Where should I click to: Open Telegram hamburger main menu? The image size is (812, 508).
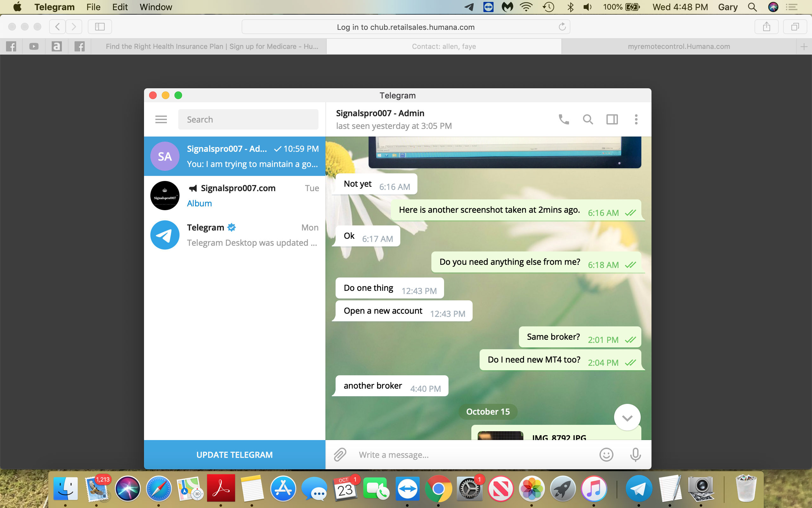[x=161, y=119]
